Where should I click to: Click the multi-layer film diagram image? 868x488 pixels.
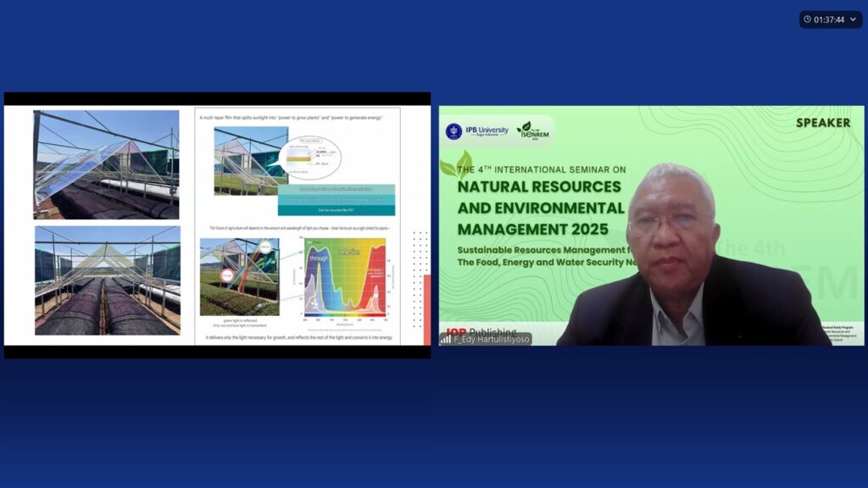[x=251, y=160]
